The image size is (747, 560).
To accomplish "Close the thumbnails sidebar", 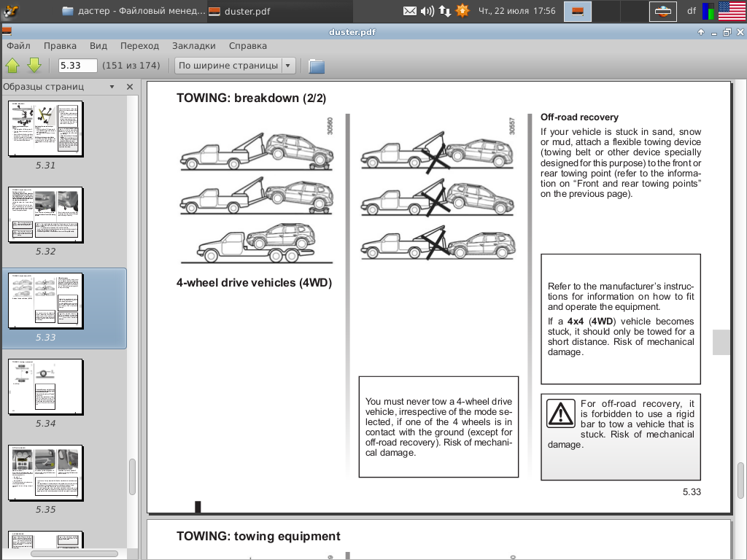I will point(130,87).
